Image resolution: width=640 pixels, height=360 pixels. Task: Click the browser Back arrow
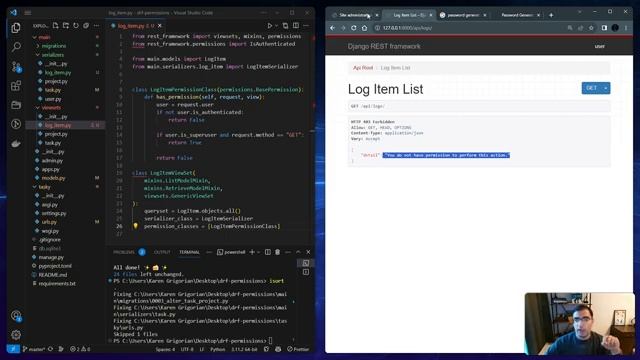(332, 28)
